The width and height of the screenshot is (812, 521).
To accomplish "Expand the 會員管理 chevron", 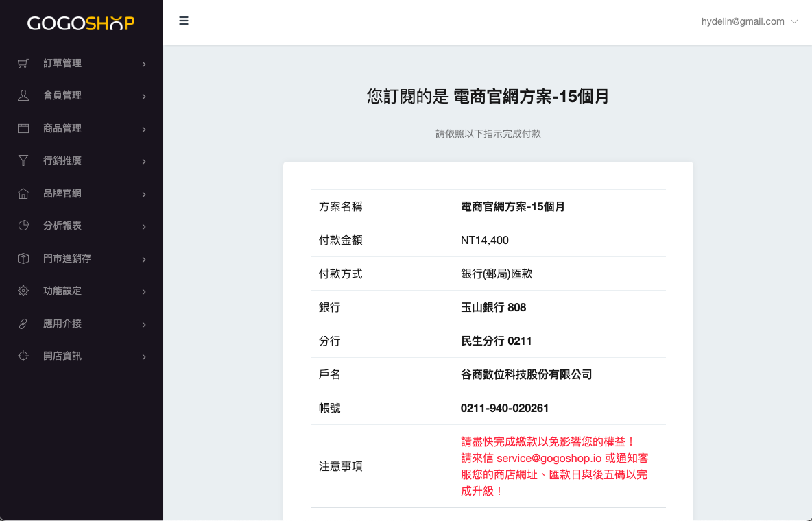I will 144,97.
